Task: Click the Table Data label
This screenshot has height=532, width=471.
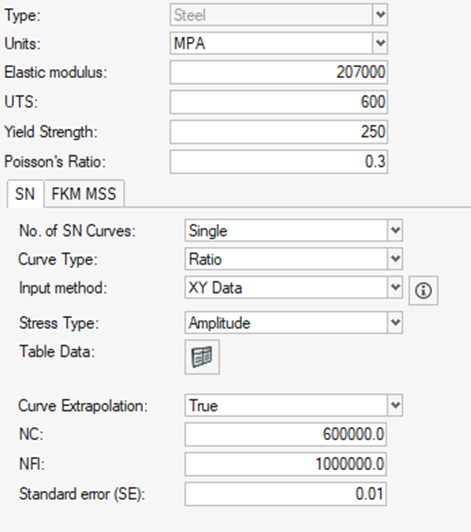Action: [57, 351]
